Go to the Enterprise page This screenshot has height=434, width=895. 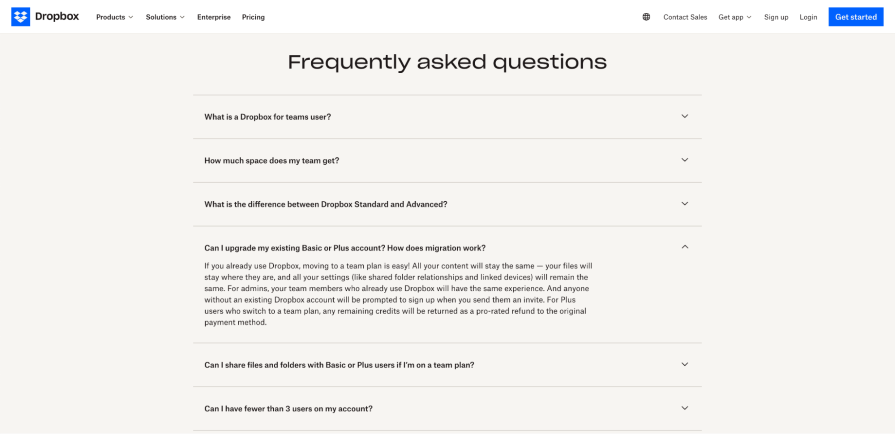(214, 17)
